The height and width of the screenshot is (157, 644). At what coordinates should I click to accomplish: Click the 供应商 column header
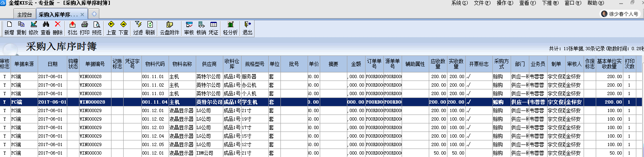pyautogui.click(x=209, y=64)
